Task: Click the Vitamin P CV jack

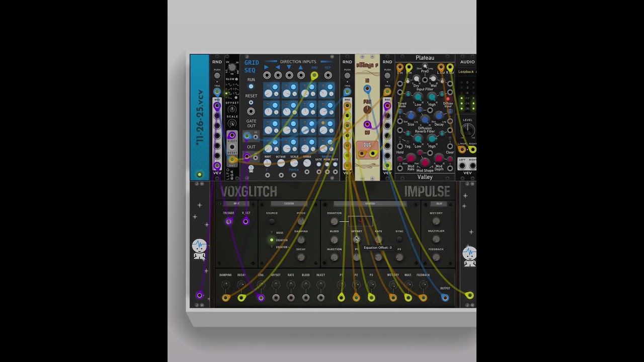Action: point(367,125)
